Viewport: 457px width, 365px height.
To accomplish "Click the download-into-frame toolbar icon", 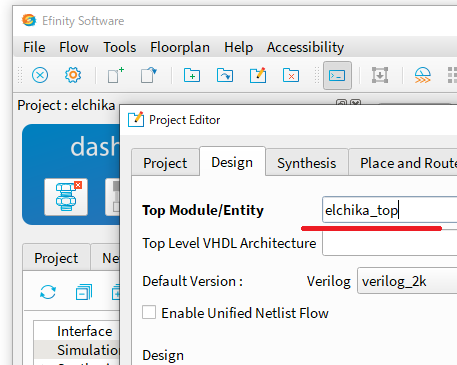I will 380,75.
